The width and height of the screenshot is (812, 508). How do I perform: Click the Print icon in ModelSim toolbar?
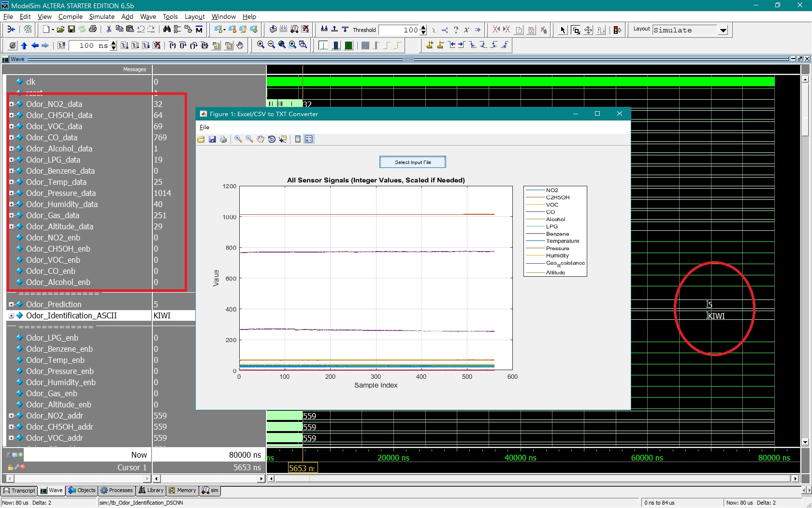click(93, 30)
